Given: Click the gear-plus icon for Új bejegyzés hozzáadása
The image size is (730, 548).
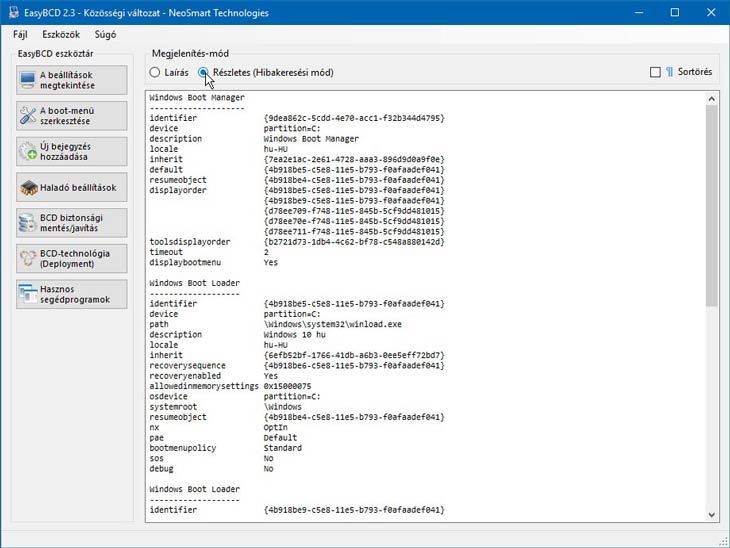Looking at the screenshot, I should 28,152.
